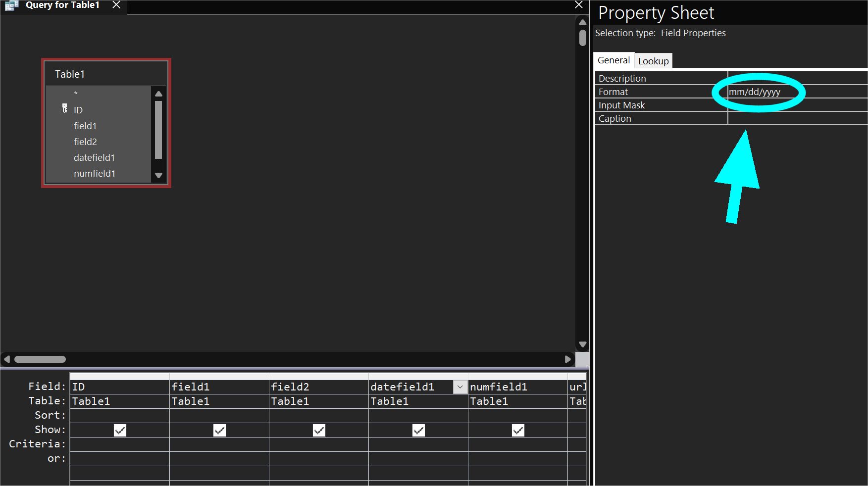This screenshot has height=486, width=868.
Task: Click the query icon on Query for Table1 tab
Action: click(x=11, y=5)
